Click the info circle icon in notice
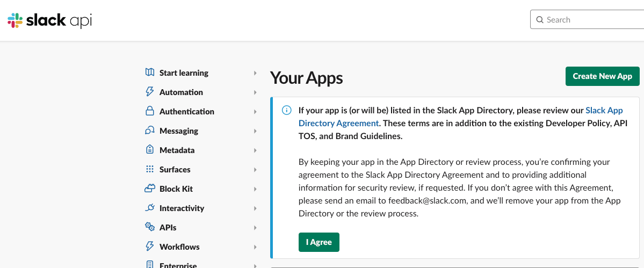This screenshot has width=644, height=268. [x=286, y=111]
